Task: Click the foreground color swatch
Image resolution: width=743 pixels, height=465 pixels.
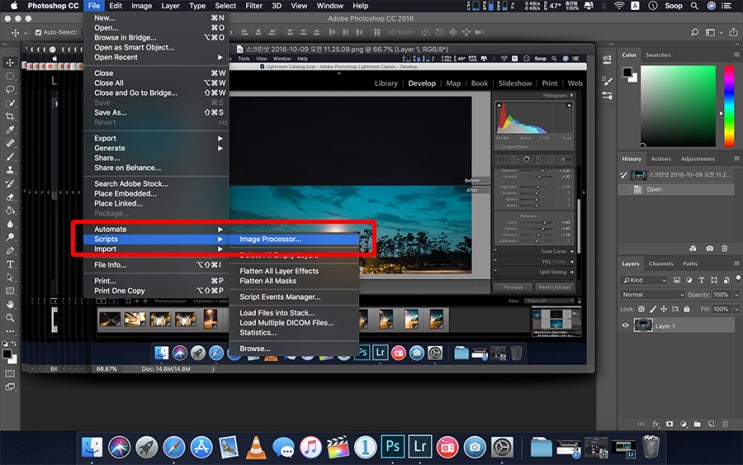Action: point(7,352)
